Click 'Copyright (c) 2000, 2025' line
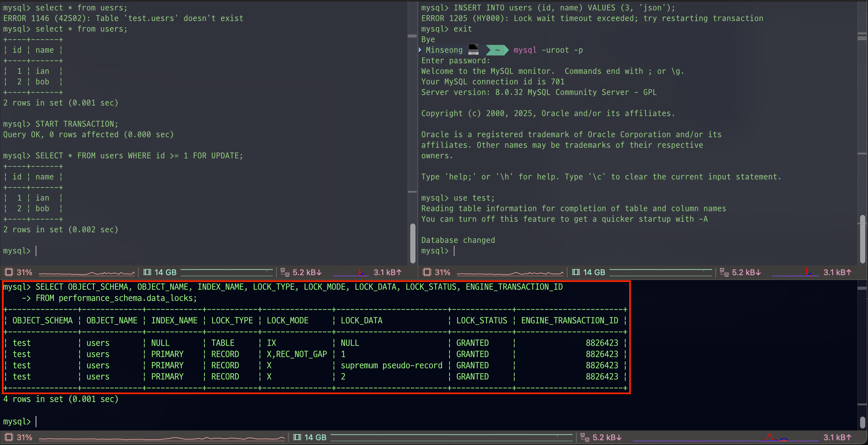The height and width of the screenshot is (445, 868). 548,114
